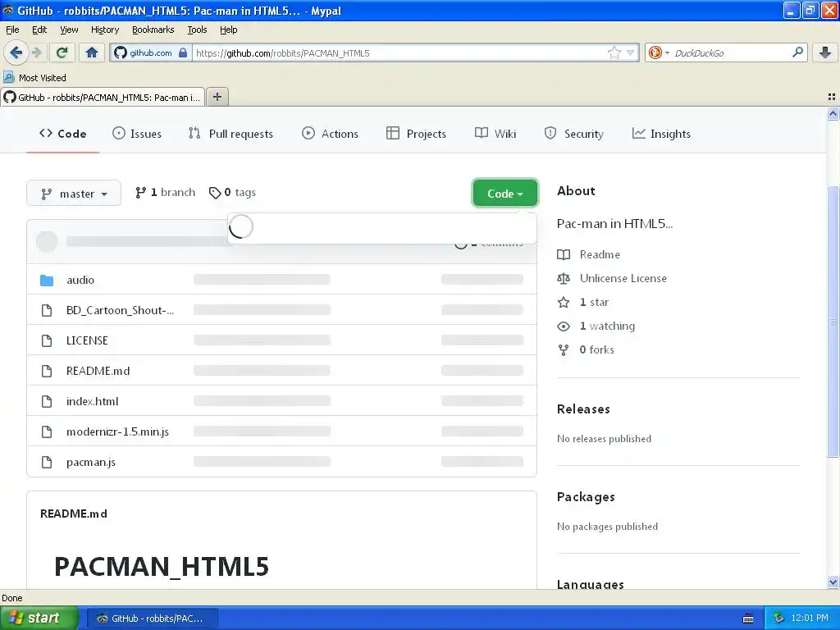The height and width of the screenshot is (630, 840).
Task: Click in the DuckDuckGo search field
Action: (x=731, y=52)
